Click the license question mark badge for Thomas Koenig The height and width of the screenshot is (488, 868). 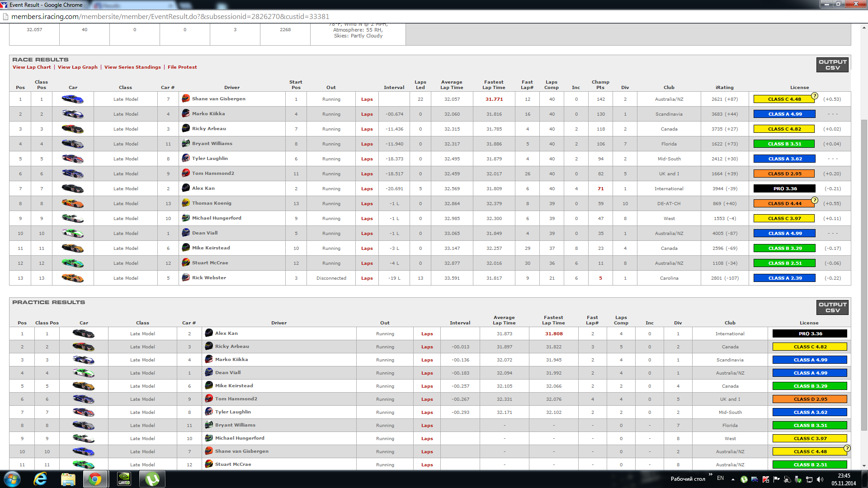[x=814, y=200]
